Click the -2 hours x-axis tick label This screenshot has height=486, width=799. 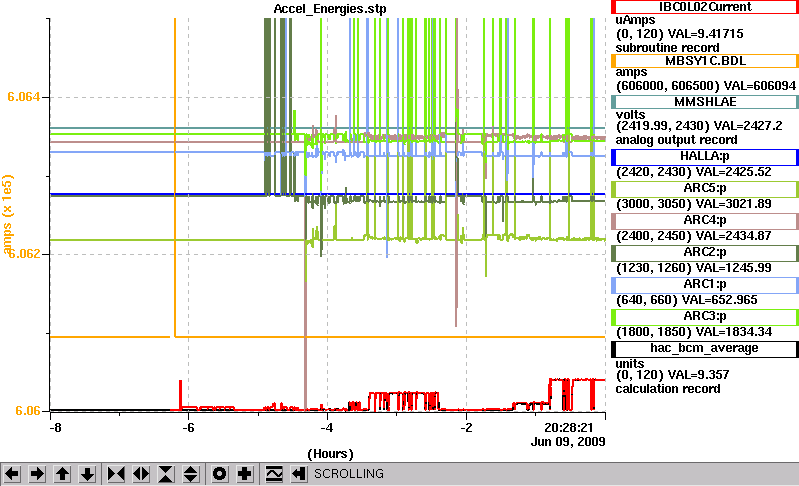pos(466,428)
